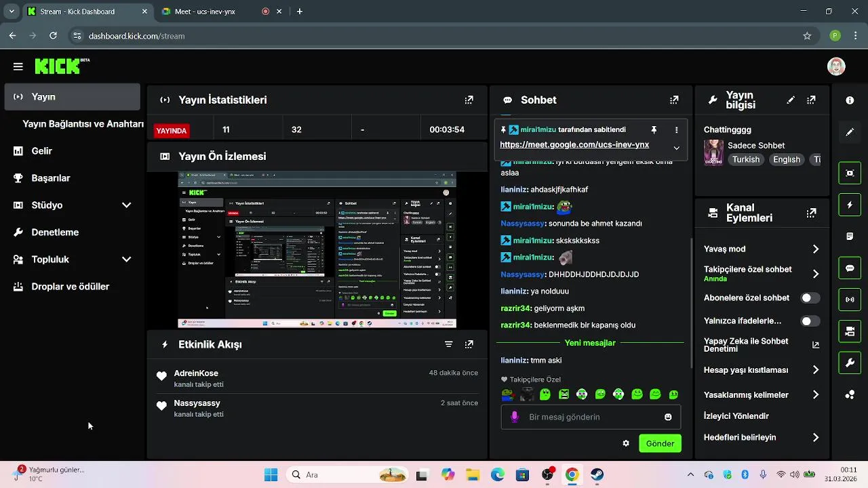The height and width of the screenshot is (488, 868).
Task: Click the Gönder send button
Action: click(x=660, y=443)
